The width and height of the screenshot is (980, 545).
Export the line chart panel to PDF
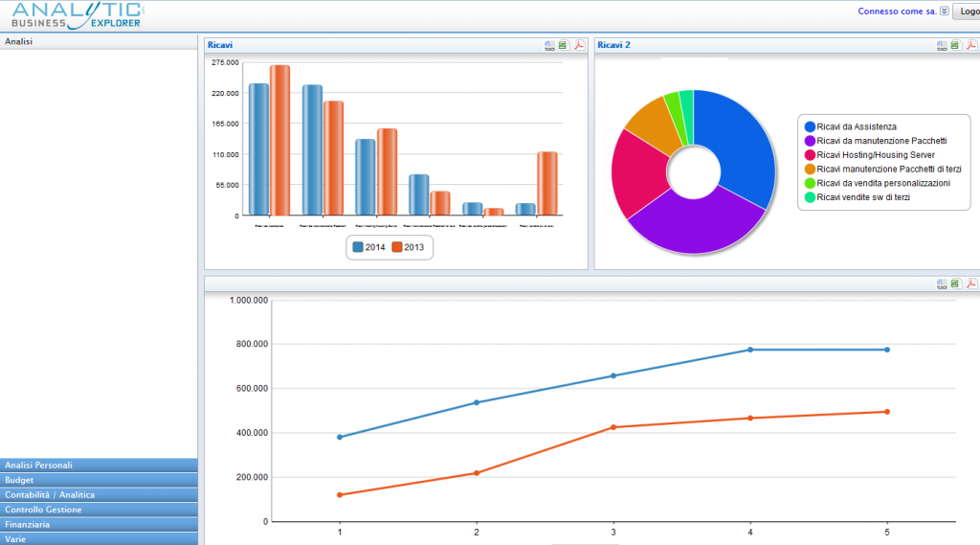click(971, 284)
